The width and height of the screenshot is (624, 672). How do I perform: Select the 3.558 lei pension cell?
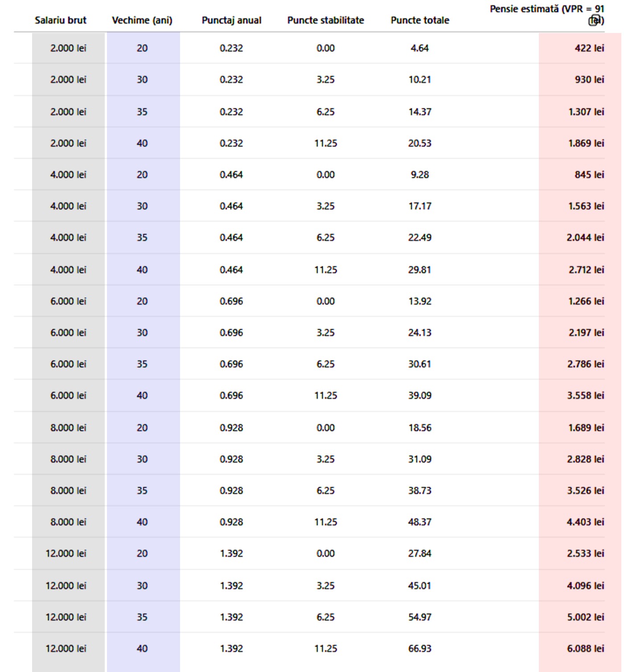[585, 395]
